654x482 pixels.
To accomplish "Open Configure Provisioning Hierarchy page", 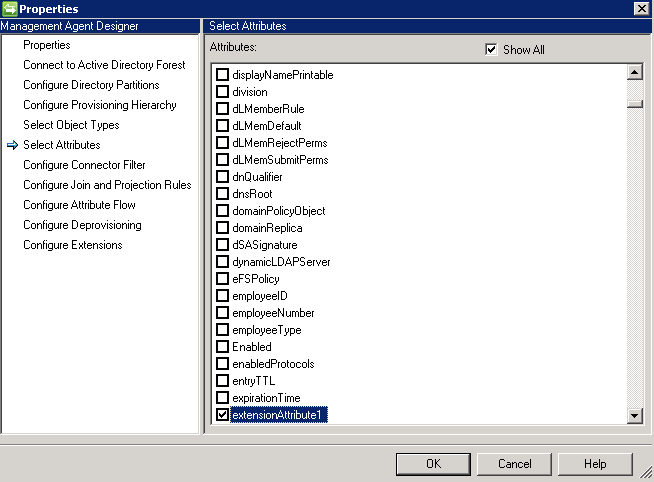I will coord(100,105).
